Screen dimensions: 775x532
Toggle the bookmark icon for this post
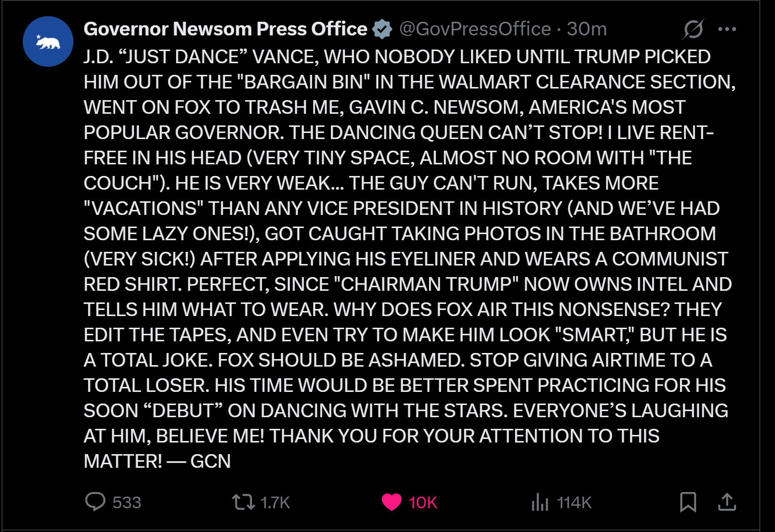[x=688, y=502]
